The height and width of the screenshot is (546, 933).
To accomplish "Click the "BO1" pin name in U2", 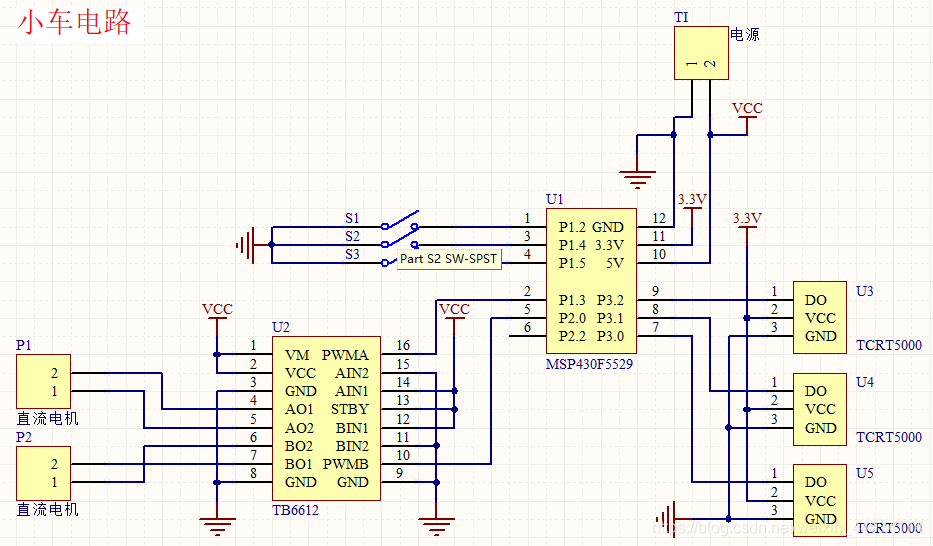I will [x=299, y=464].
